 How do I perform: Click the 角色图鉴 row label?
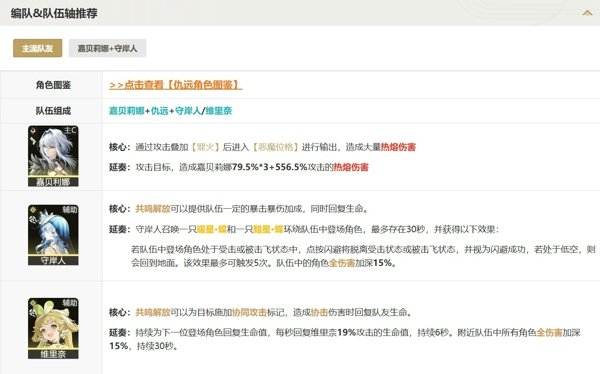[x=53, y=85]
